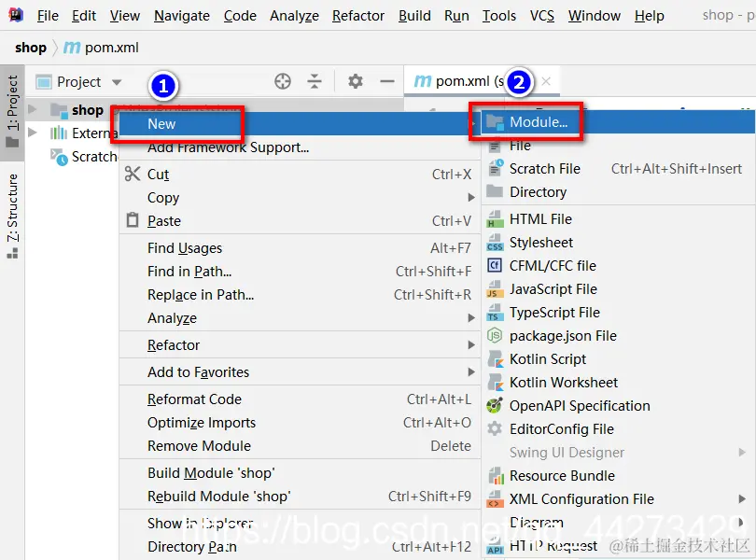Click the TypeScript File TS icon
Screen dimensions: 756x560
click(x=495, y=312)
